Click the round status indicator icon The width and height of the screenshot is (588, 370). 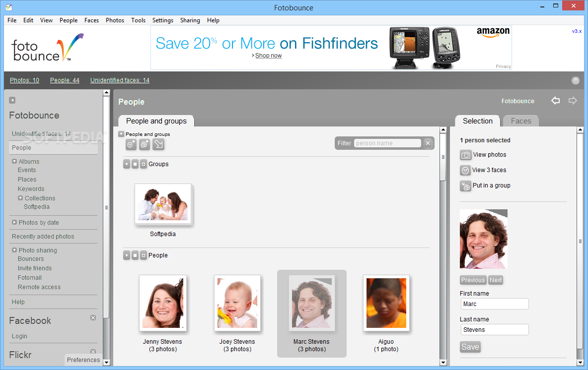(x=575, y=80)
